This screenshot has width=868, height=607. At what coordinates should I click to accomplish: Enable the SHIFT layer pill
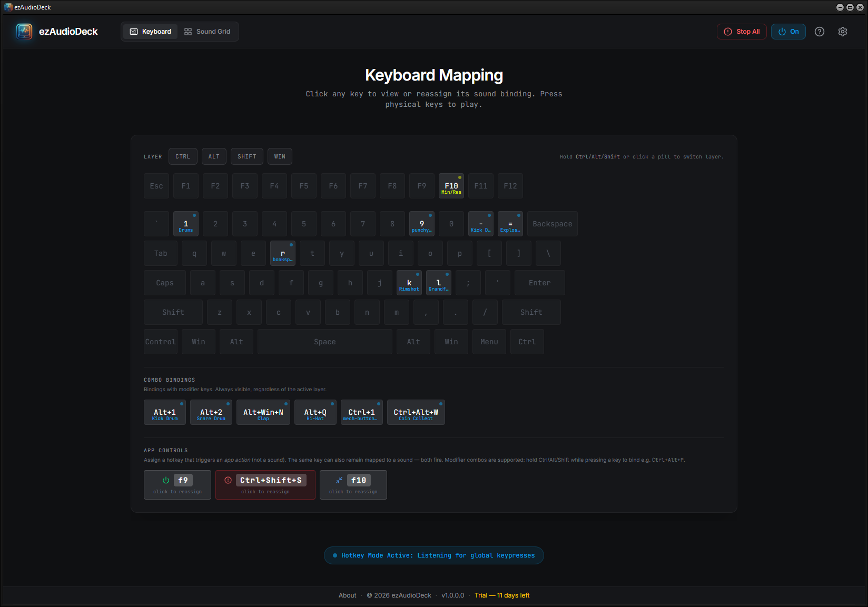(x=246, y=156)
